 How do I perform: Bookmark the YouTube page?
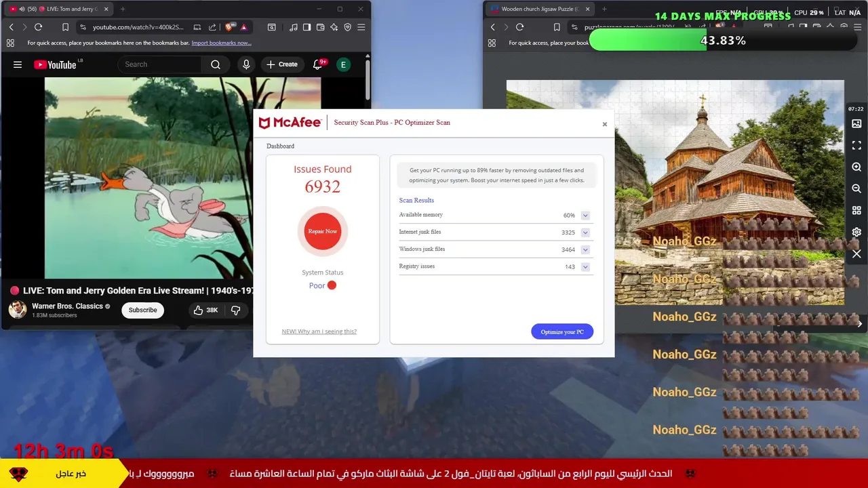(x=65, y=27)
